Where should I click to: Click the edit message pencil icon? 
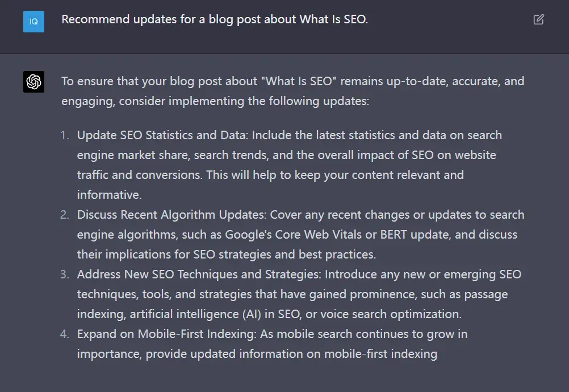point(538,20)
